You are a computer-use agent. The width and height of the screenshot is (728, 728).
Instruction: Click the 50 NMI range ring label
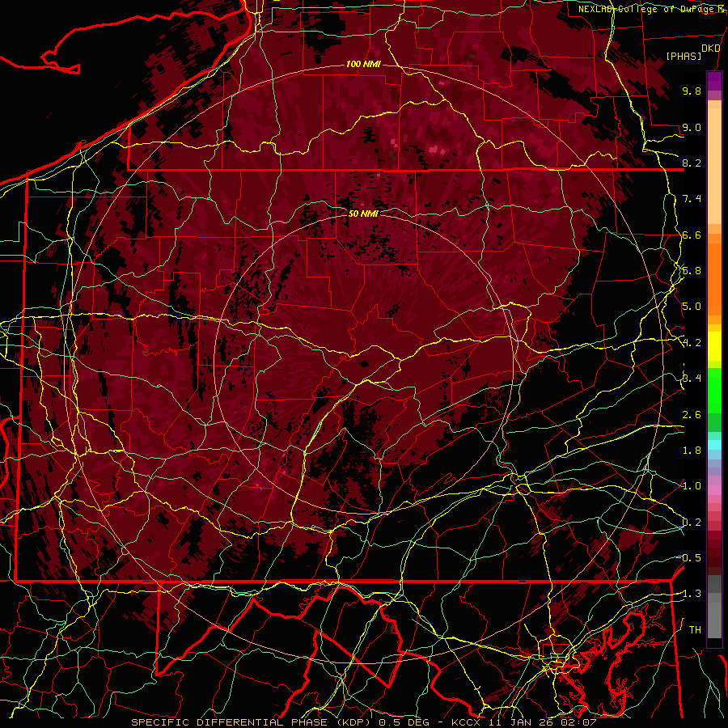[x=363, y=214]
